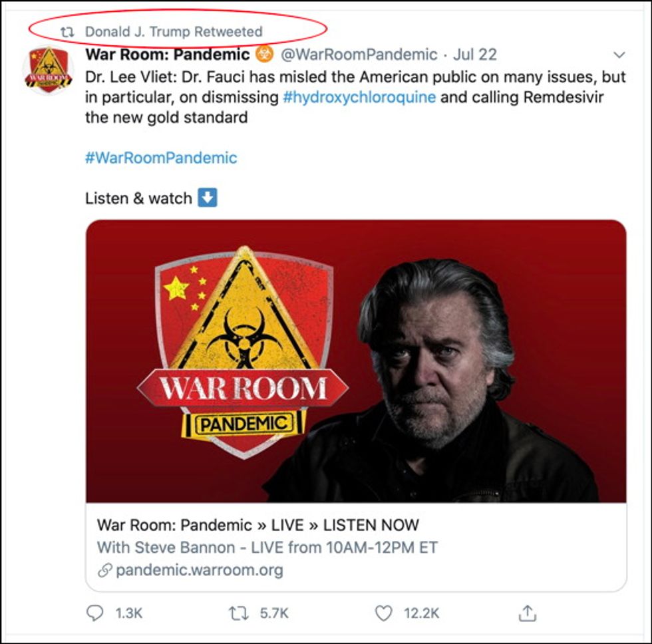
Task: Click the reply comment bubble icon
Action: [x=95, y=613]
